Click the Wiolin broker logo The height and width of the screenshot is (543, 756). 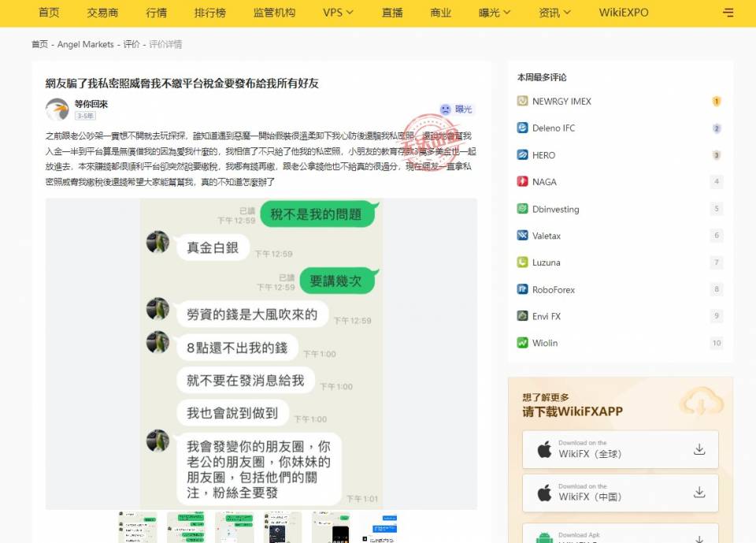523,343
